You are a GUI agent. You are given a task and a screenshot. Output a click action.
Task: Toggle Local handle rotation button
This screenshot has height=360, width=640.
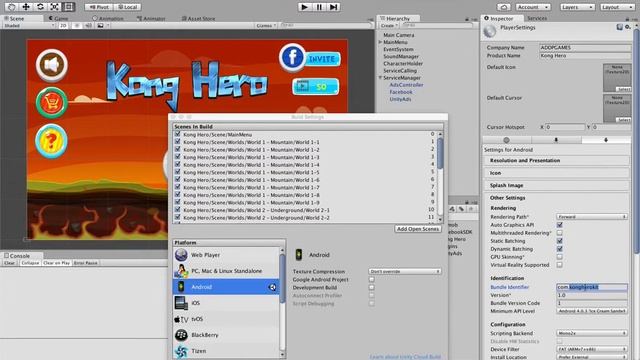(128, 7)
